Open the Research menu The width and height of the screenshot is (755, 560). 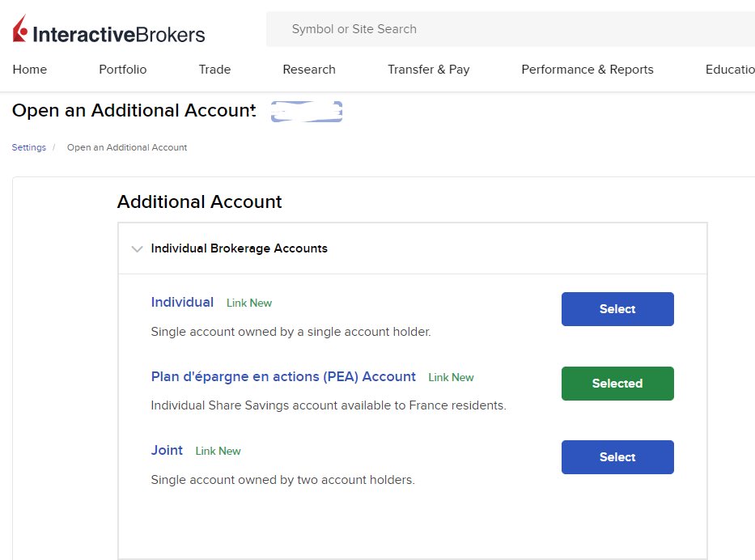click(309, 70)
